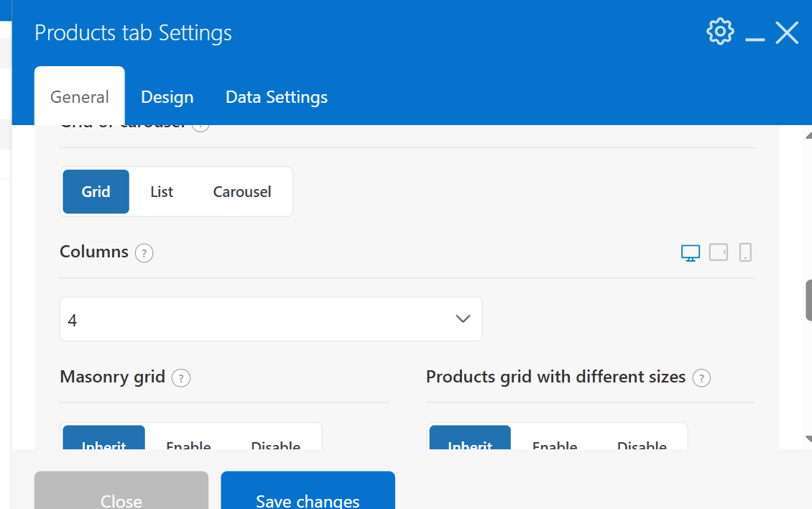Click the gray Close button
Screen dimensions: 812x509
click(x=121, y=490)
